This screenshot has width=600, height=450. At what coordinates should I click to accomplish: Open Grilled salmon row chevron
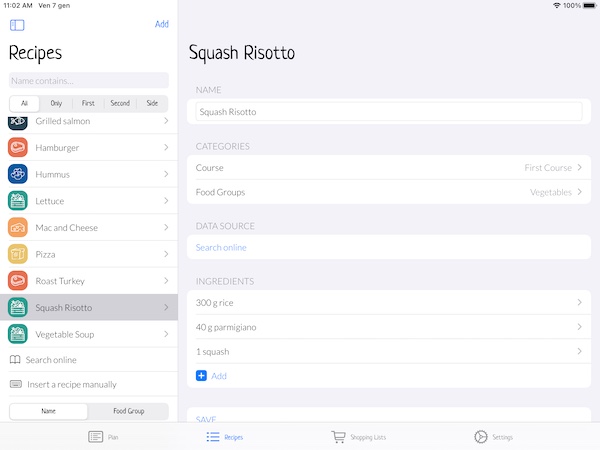[x=166, y=121]
